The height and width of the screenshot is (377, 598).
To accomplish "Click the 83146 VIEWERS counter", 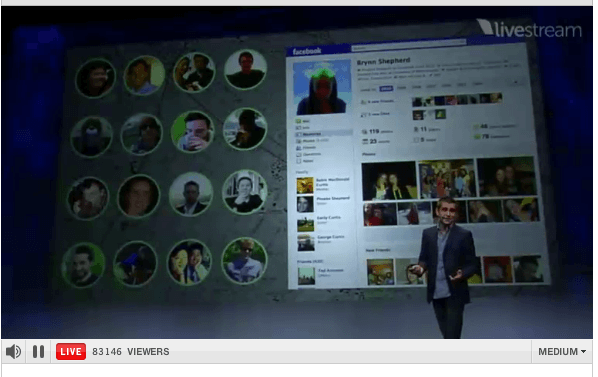I will point(130,351).
